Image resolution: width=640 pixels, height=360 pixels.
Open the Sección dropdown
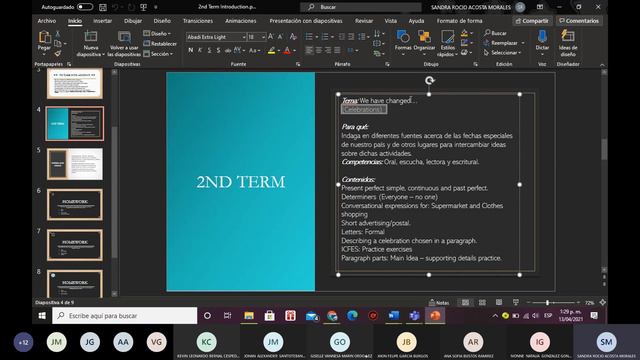click(x=158, y=54)
